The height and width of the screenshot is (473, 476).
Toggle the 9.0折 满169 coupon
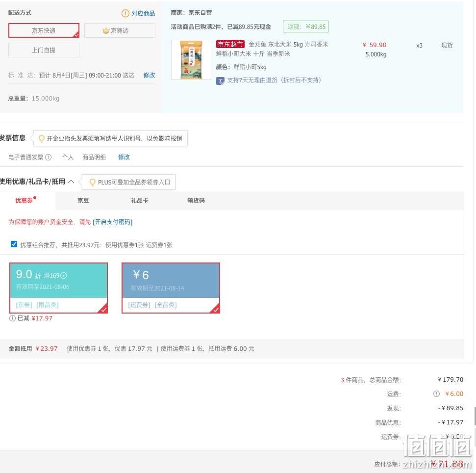59,288
